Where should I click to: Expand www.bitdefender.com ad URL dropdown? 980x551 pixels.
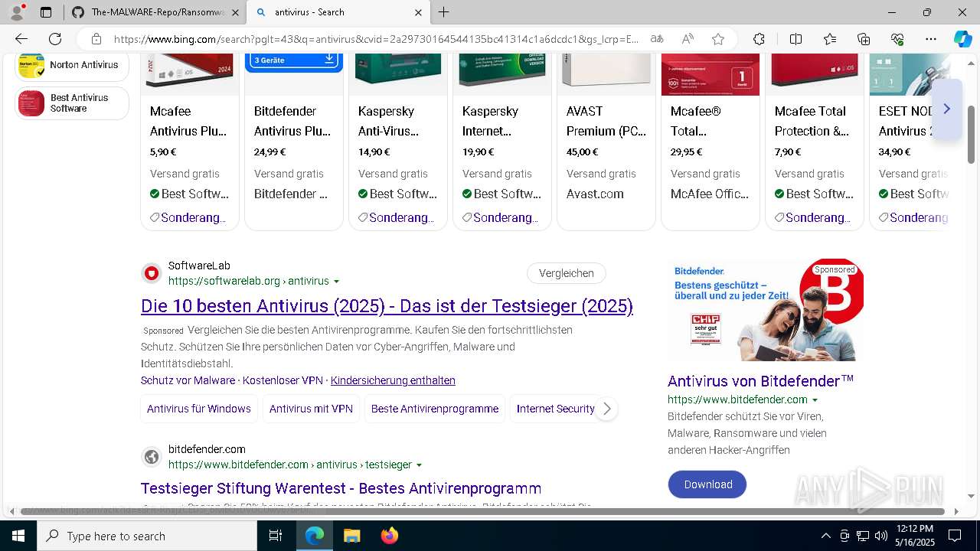(815, 400)
